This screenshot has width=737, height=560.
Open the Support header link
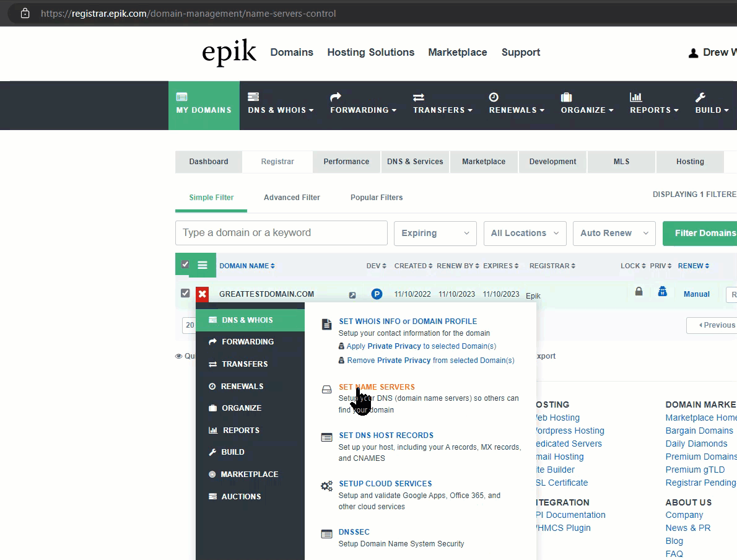(521, 52)
